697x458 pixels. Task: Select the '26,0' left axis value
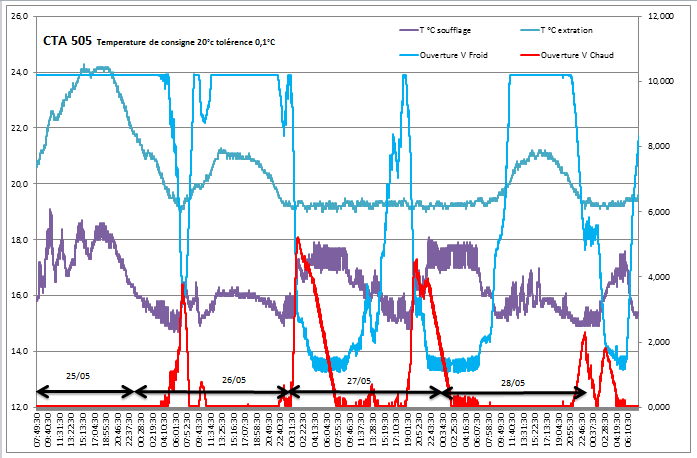pyautogui.click(x=19, y=16)
